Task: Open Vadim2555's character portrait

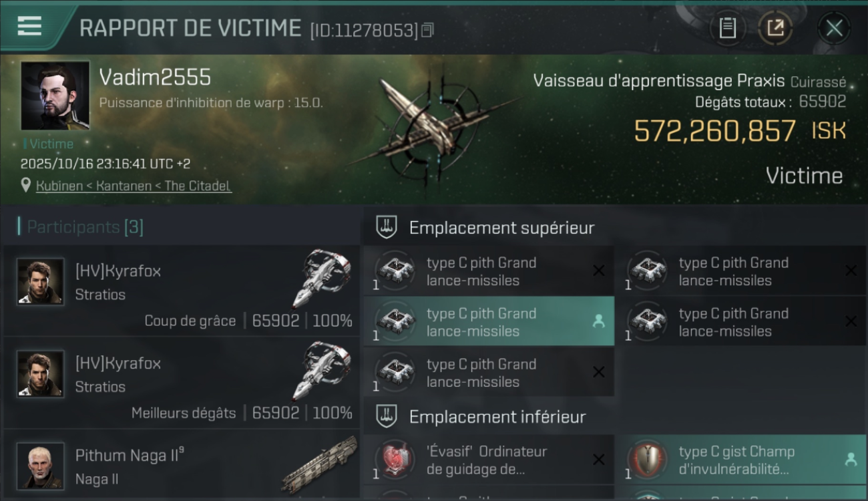Action: 55,96
